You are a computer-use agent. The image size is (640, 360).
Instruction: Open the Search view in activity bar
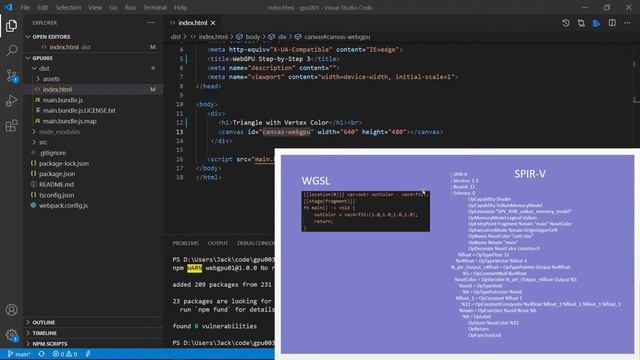click(11, 51)
